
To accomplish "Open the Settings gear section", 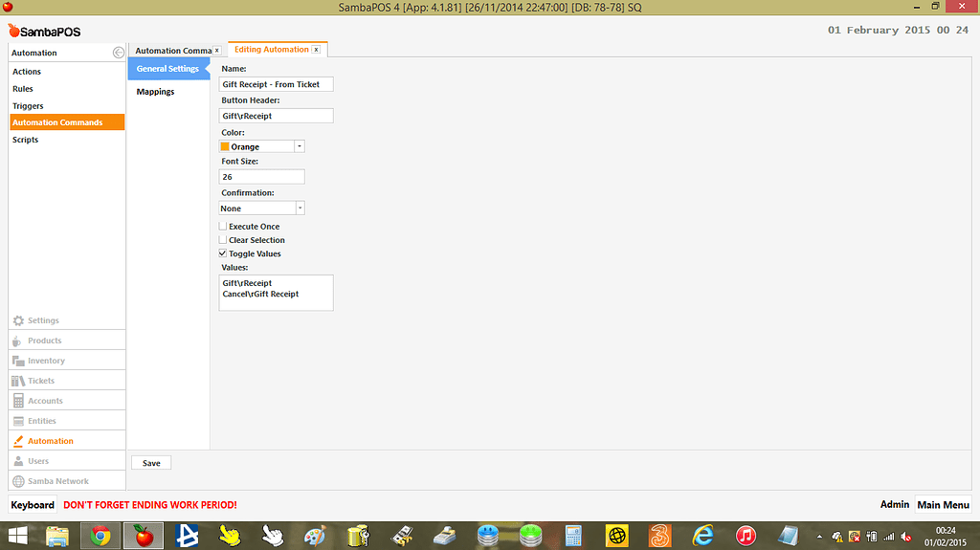I will click(19, 320).
